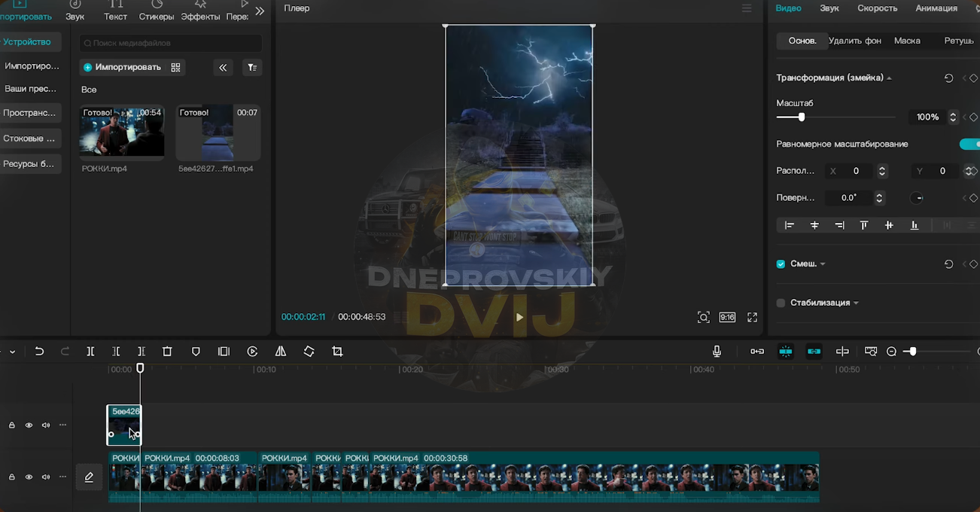
Task: Select the crop tool icon
Action: (337, 352)
